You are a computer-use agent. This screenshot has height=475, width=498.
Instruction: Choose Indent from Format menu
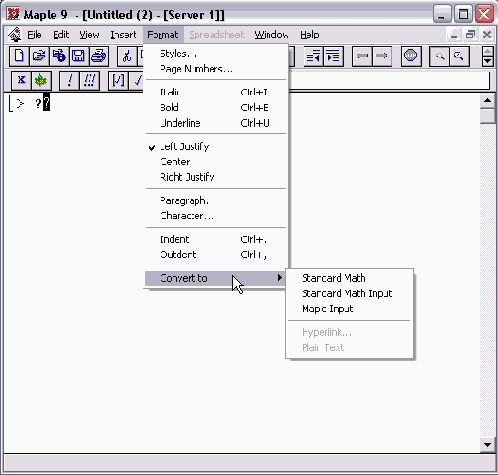tap(216, 239)
